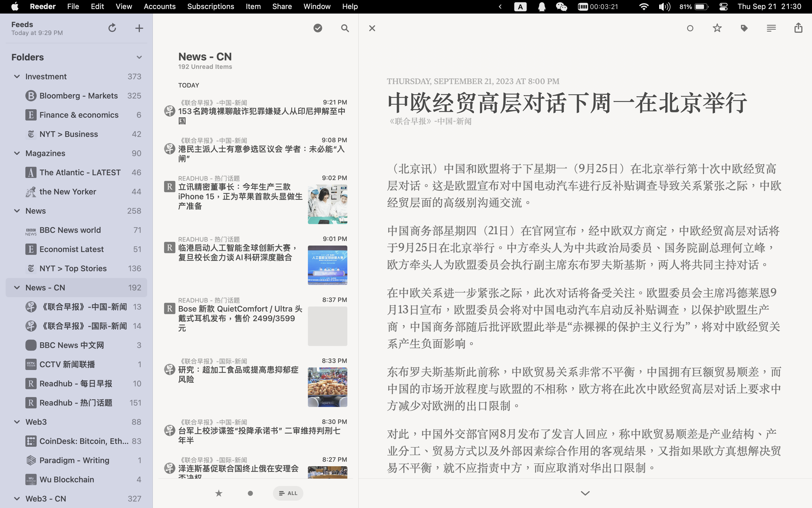Open search in the article list
The width and height of the screenshot is (812, 508).
345,28
